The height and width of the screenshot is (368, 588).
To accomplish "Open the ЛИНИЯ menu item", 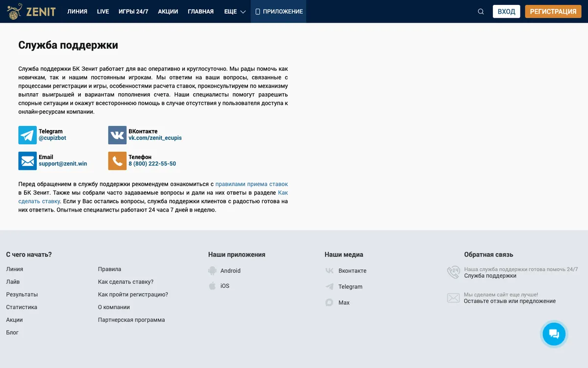I will (x=77, y=11).
